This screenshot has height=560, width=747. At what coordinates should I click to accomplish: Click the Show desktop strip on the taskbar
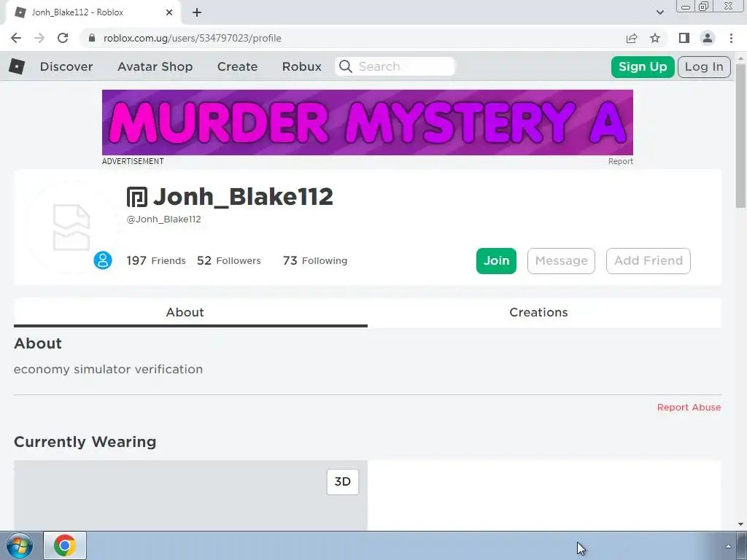coord(742,545)
